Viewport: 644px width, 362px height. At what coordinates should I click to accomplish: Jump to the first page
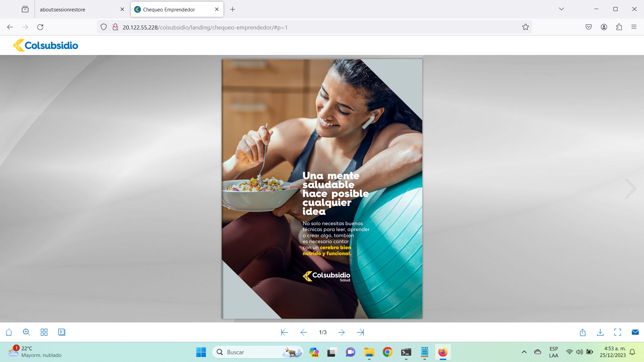(284, 333)
